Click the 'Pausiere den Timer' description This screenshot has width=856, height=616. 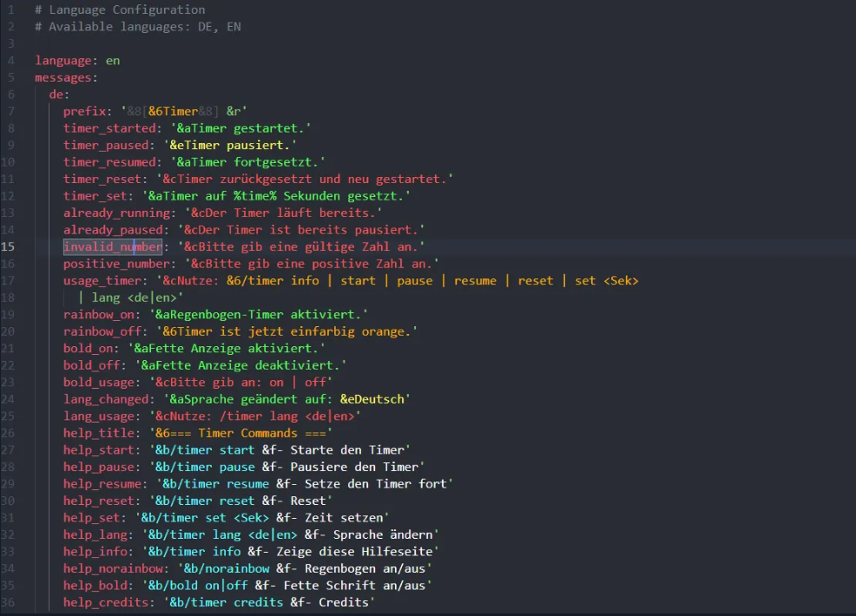point(354,467)
